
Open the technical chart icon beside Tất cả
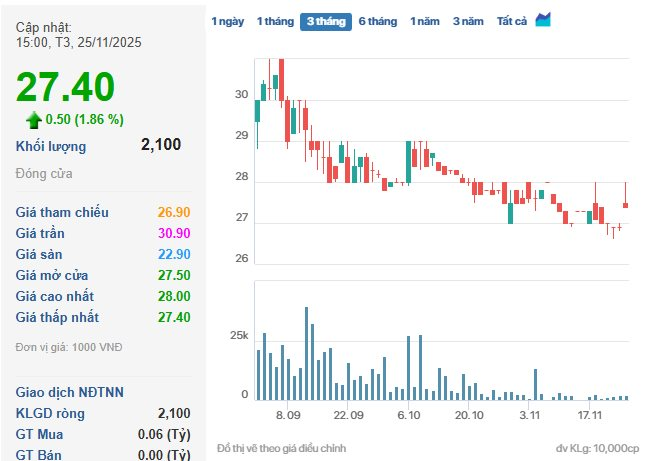543,21
